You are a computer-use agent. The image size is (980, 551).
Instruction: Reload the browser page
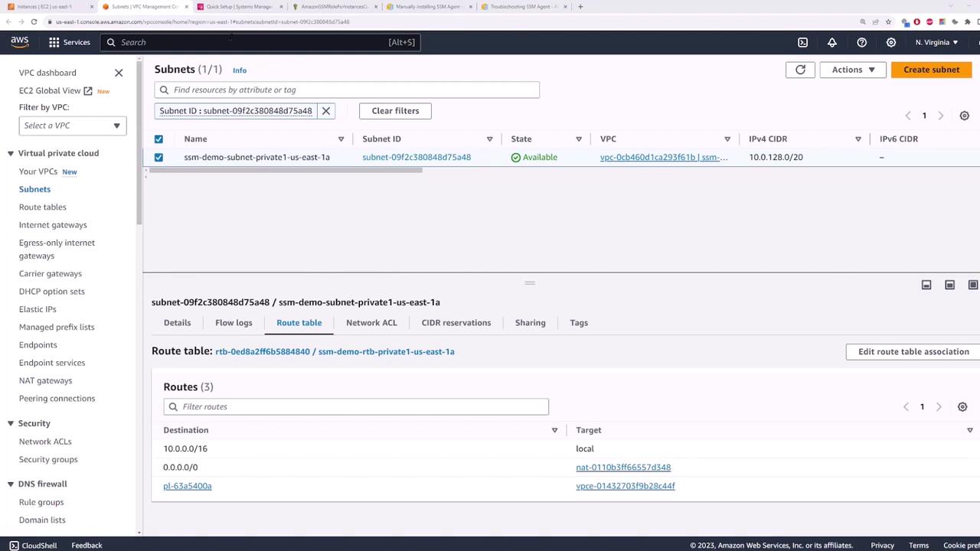tap(34, 21)
